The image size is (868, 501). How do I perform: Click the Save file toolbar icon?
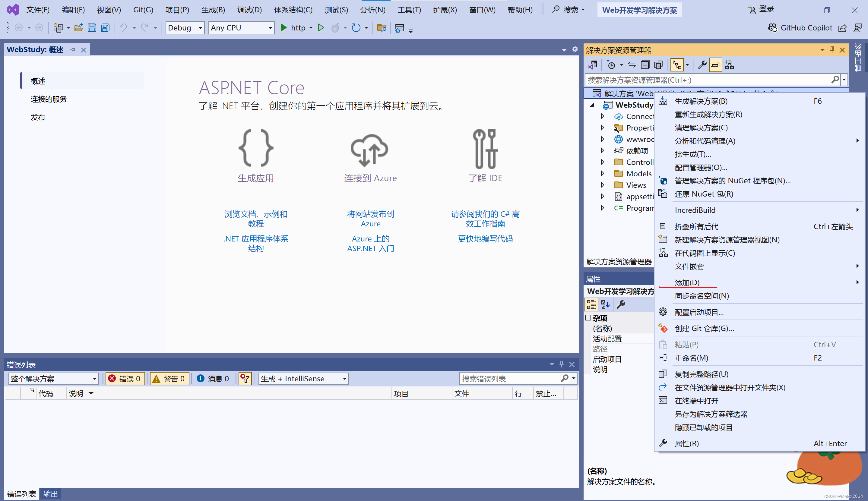pyautogui.click(x=92, y=27)
